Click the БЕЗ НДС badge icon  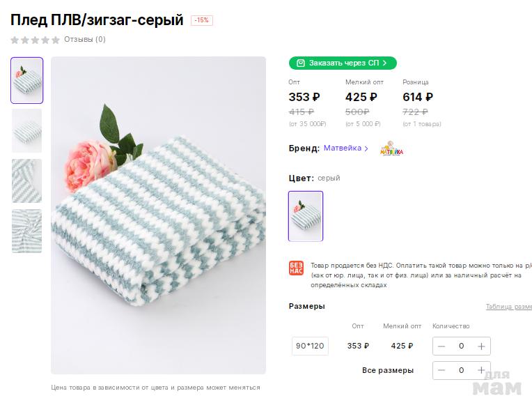296,269
